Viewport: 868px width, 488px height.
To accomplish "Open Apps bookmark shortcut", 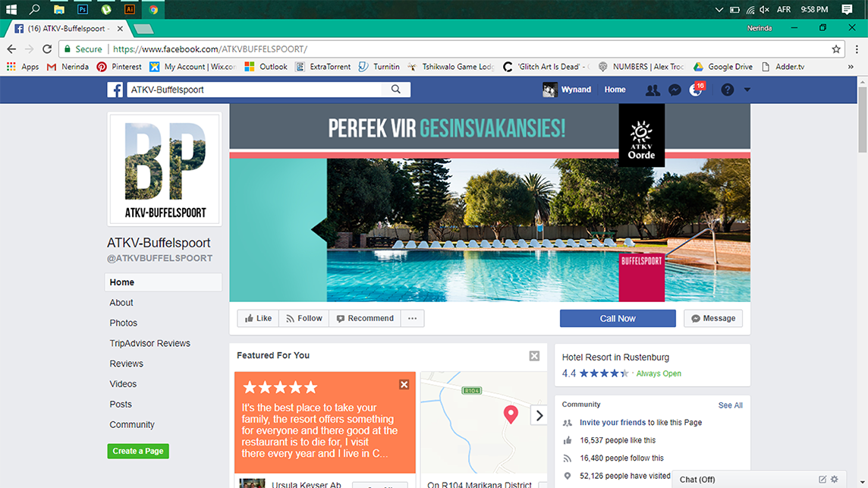I will pyautogui.click(x=23, y=67).
